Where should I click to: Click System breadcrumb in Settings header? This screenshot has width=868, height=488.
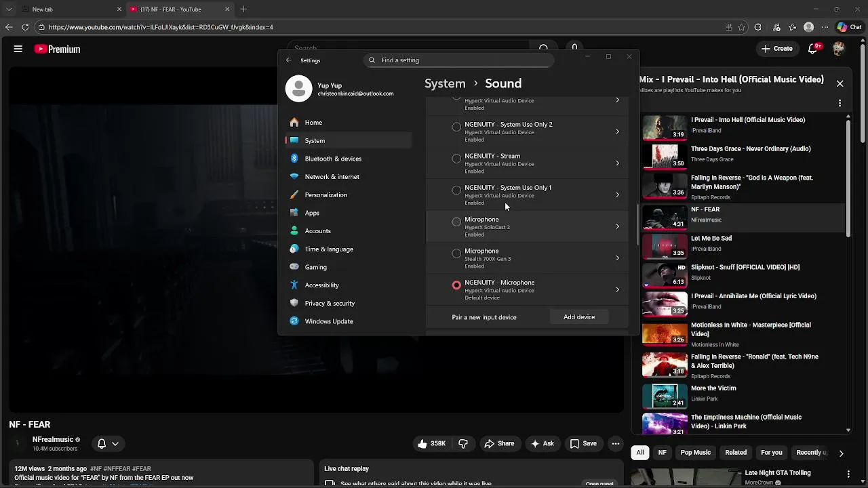(445, 83)
